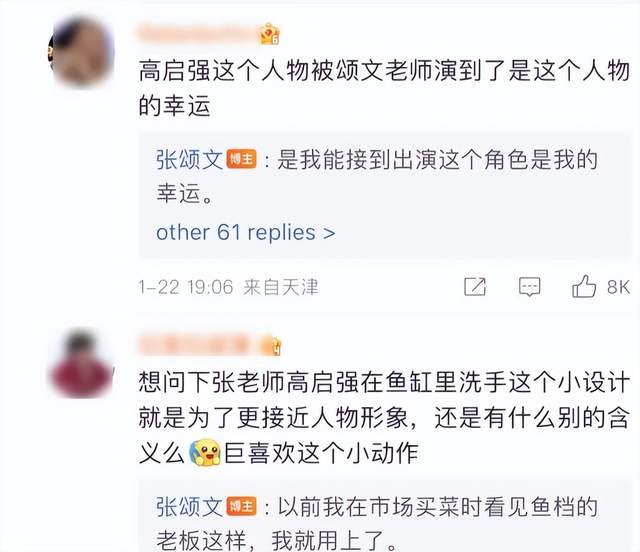Image resolution: width=640 pixels, height=552 pixels.
Task: Open 张颂文's profile in first reply
Action: coord(189,160)
